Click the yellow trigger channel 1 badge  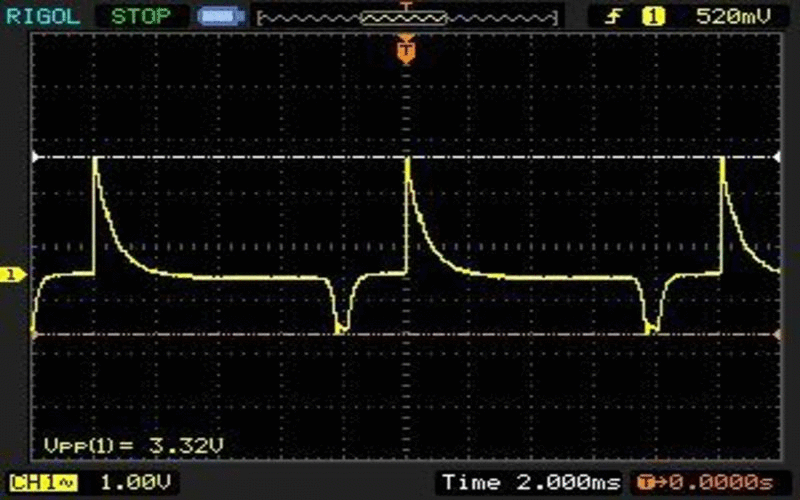653,17
